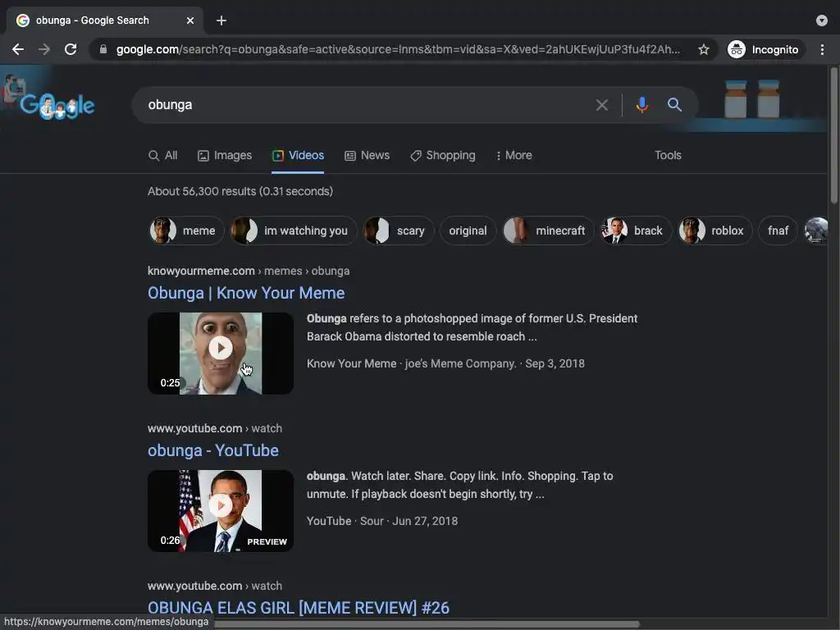Image resolution: width=840 pixels, height=630 pixels.
Task: Switch to the All results tab
Action: [x=163, y=155]
